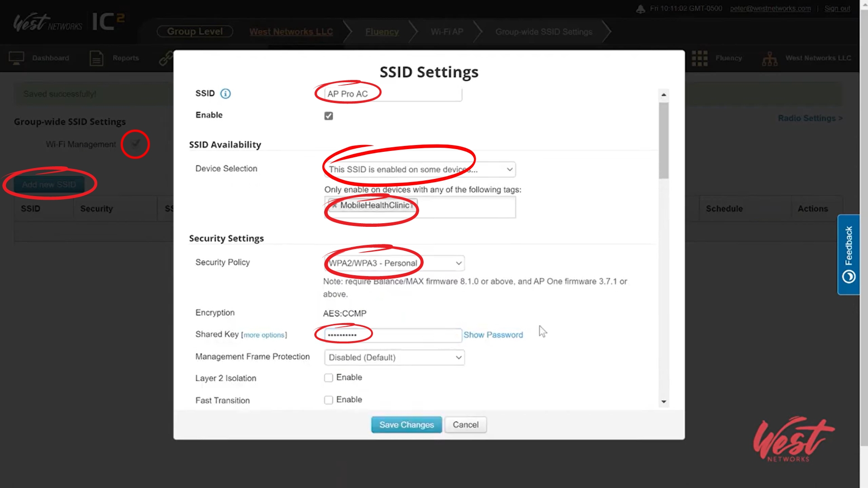This screenshot has width=868, height=488.
Task: Uncheck the SSID Enable checkbox
Action: pyautogui.click(x=329, y=116)
